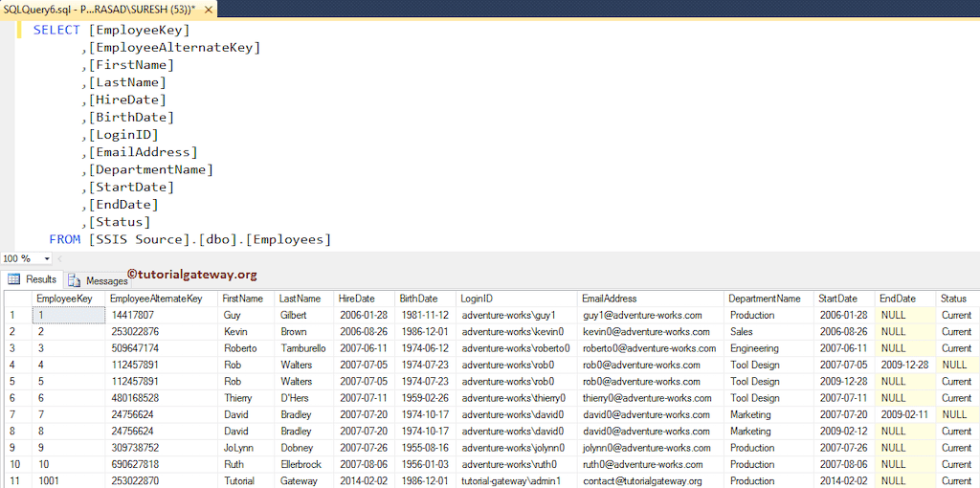Click [EmployeeAlternateKey] in the query editor

pos(174,48)
